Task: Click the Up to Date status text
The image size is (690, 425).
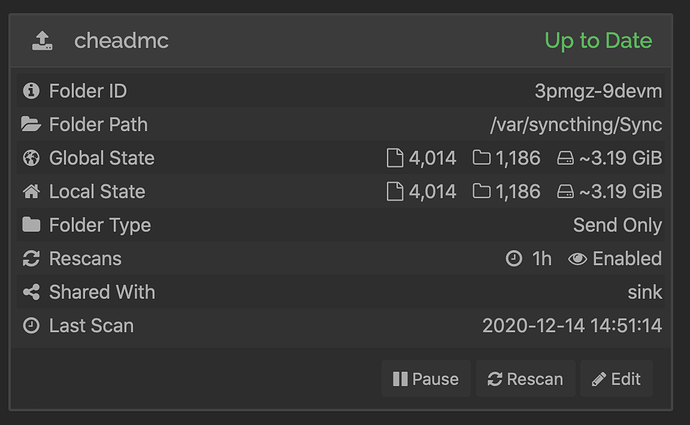Action: tap(598, 40)
